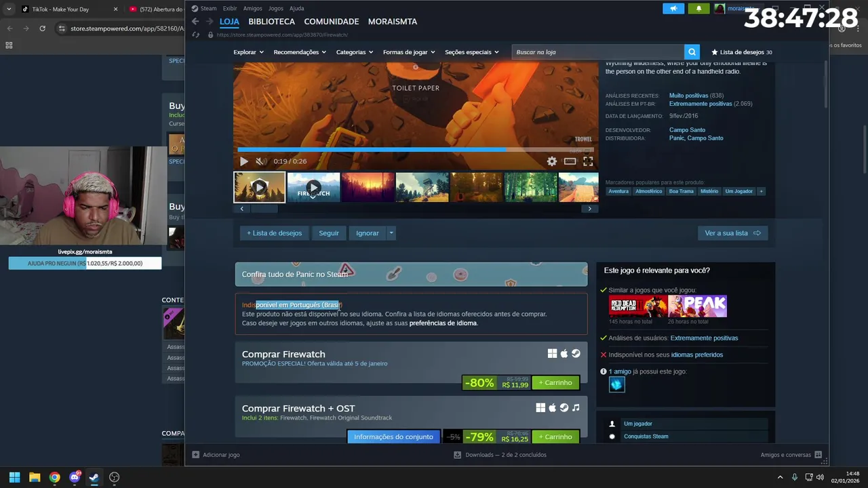Open Amigos e conversas panel
868x488 pixels.
pyautogui.click(x=791, y=455)
